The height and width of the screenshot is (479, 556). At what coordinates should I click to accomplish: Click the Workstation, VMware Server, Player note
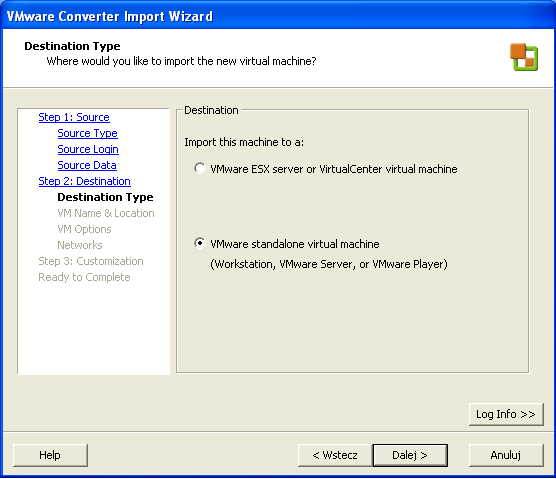(329, 264)
